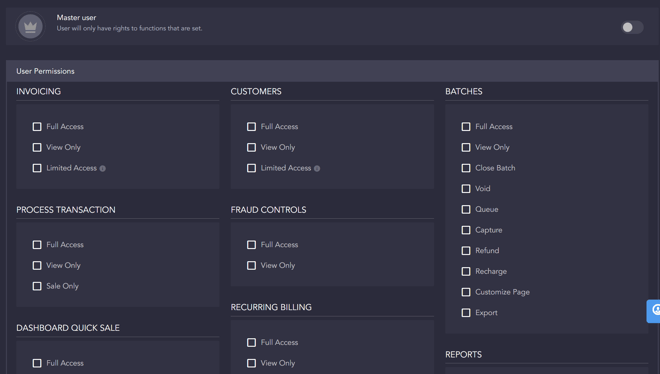Image resolution: width=660 pixels, height=374 pixels.
Task: Click the DASHBOARD QUICK SALE heading
Action: (68, 328)
